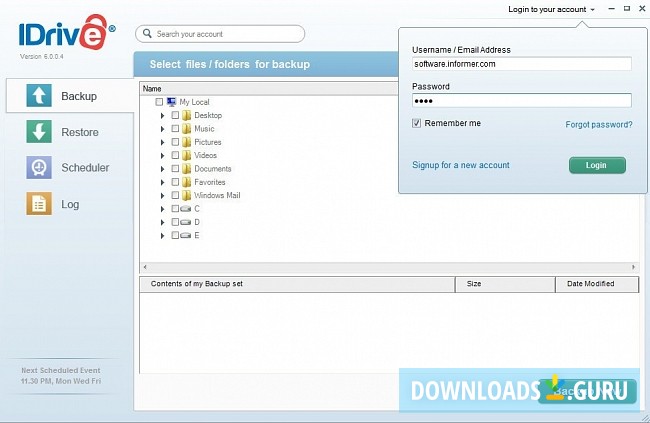Click the Scheduler clock icon
This screenshot has height=423, width=650.
(x=39, y=168)
